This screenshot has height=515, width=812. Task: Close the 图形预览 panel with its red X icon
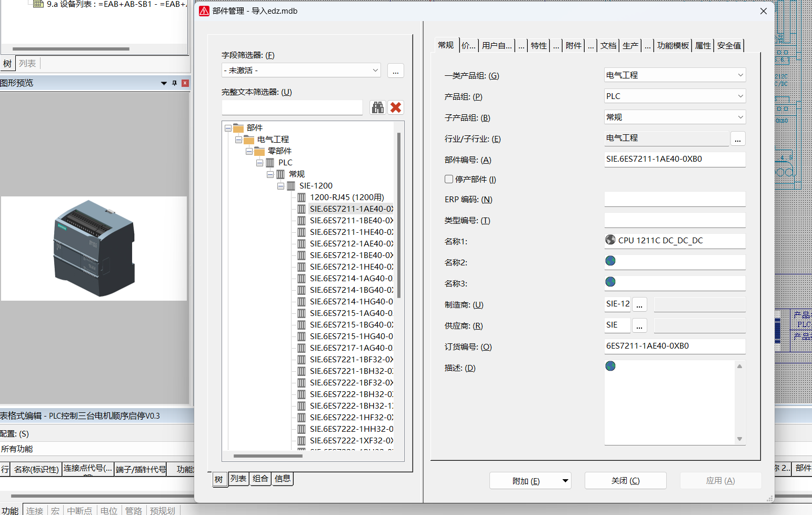pyautogui.click(x=185, y=83)
